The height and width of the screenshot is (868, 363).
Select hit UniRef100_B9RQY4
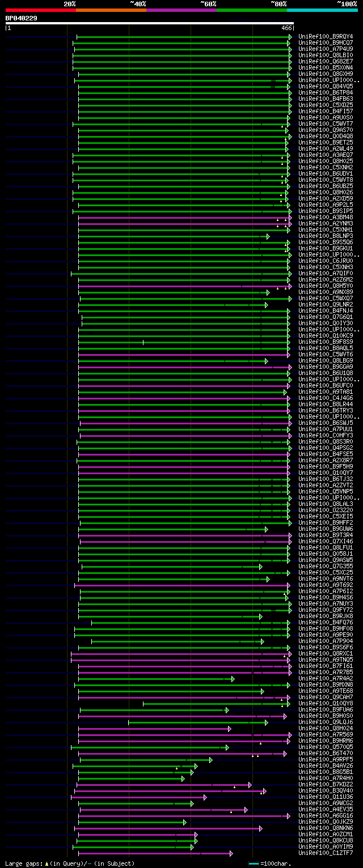click(326, 37)
